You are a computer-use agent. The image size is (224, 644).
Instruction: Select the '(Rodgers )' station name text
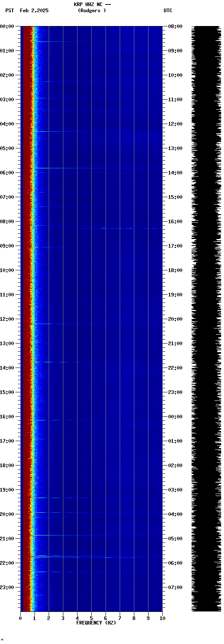point(92,11)
